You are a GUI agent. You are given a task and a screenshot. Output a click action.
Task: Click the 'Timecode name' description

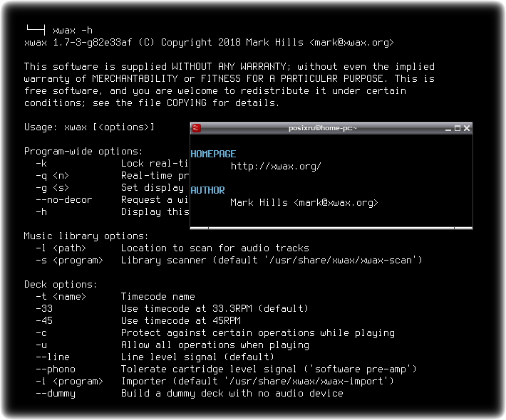(x=158, y=297)
